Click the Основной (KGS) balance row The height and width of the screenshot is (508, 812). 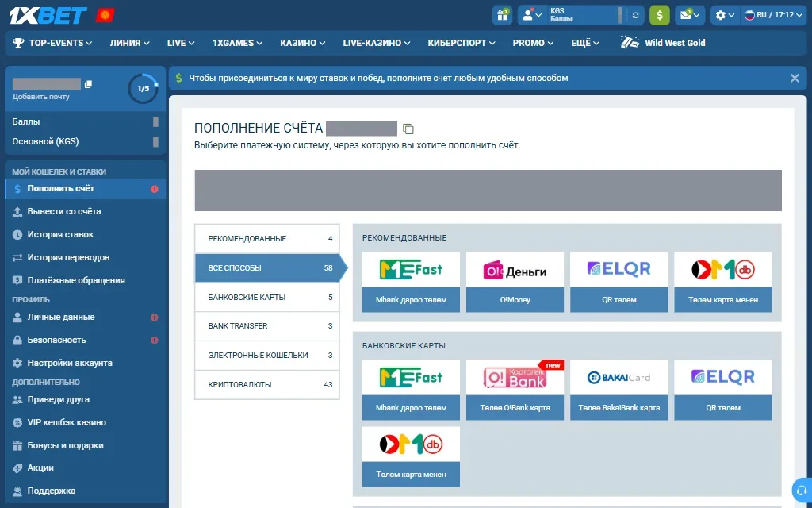click(86, 141)
